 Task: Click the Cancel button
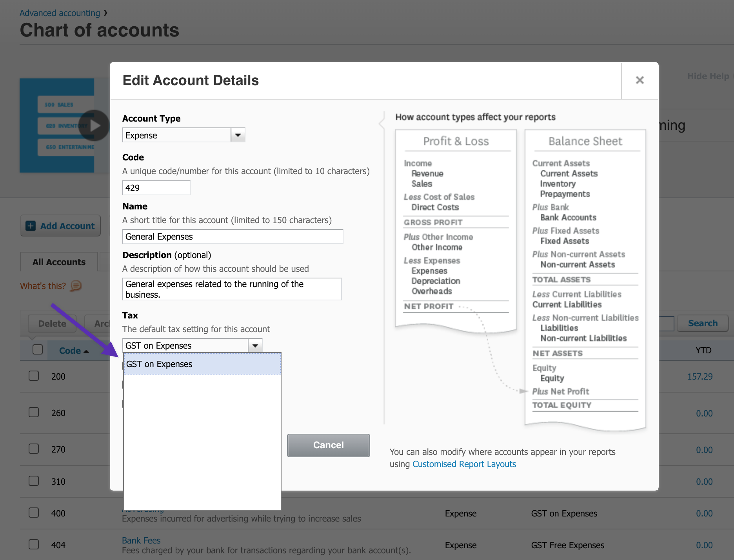tap(328, 445)
